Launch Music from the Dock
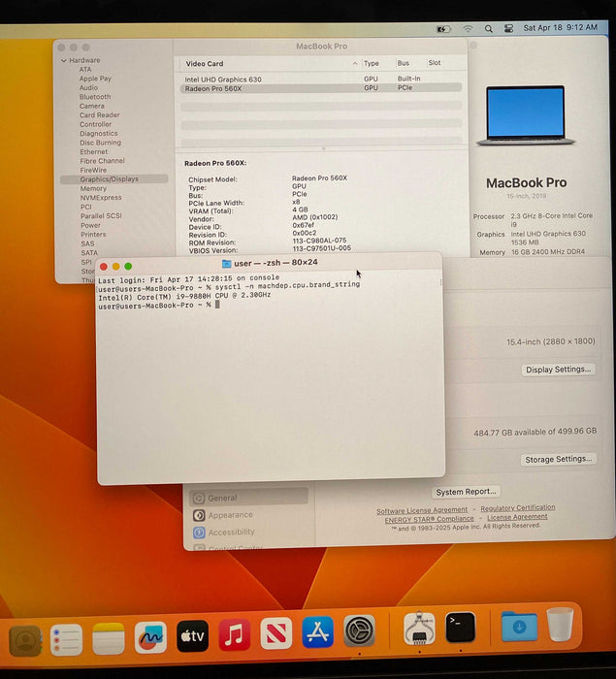This screenshot has width=616, height=679. tap(235, 634)
